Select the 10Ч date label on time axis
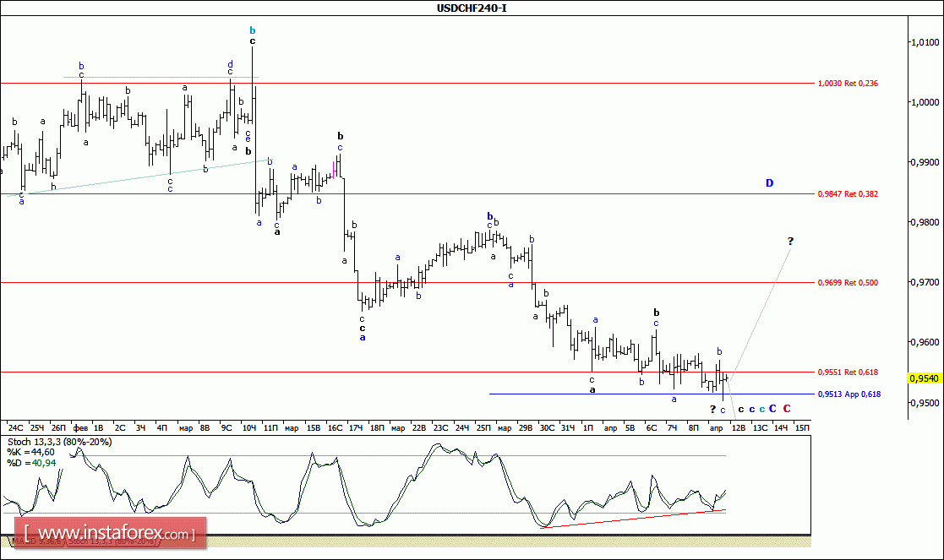 248,427
